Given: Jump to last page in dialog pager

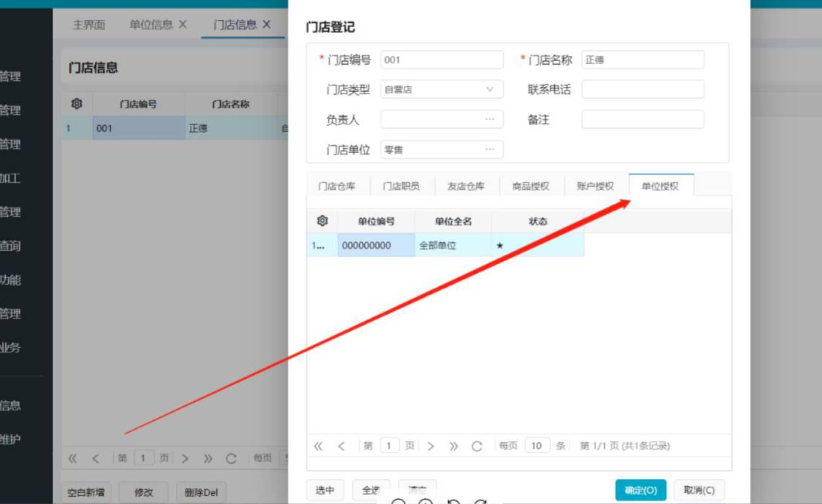Looking at the screenshot, I should (454, 446).
